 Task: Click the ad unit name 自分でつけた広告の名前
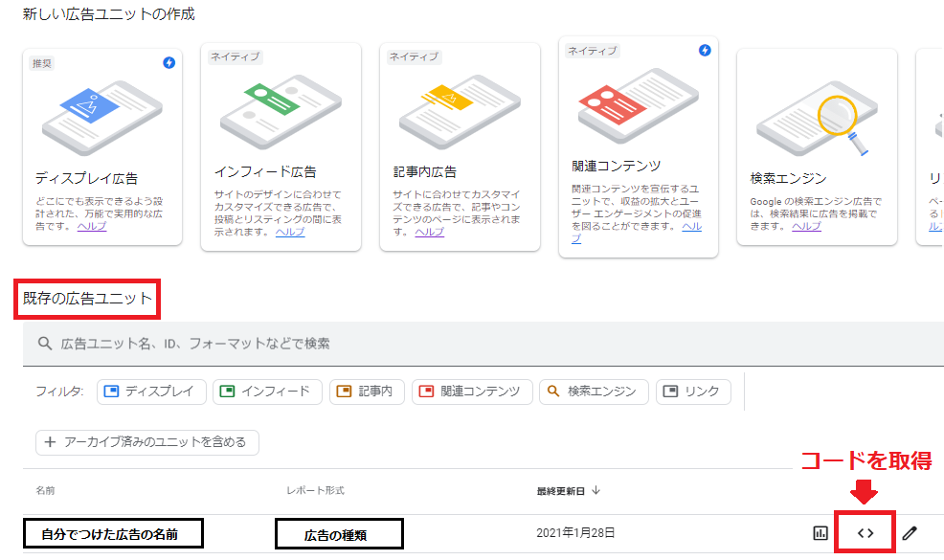(x=113, y=533)
